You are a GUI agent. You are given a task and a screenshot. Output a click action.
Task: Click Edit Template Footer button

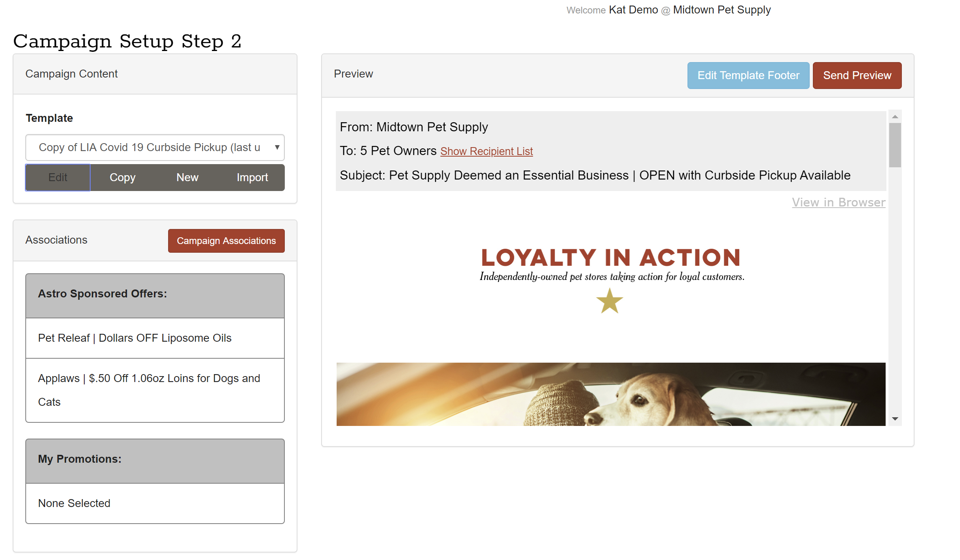click(x=748, y=76)
